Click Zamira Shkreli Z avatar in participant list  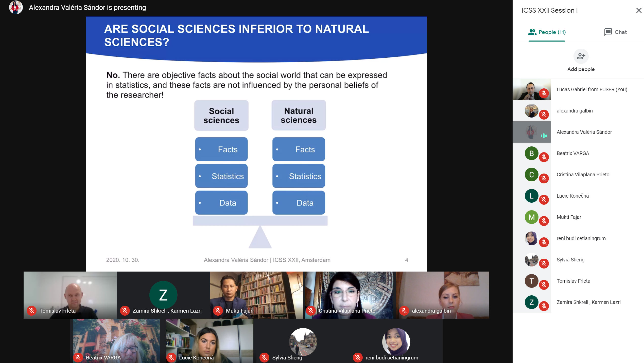click(531, 302)
